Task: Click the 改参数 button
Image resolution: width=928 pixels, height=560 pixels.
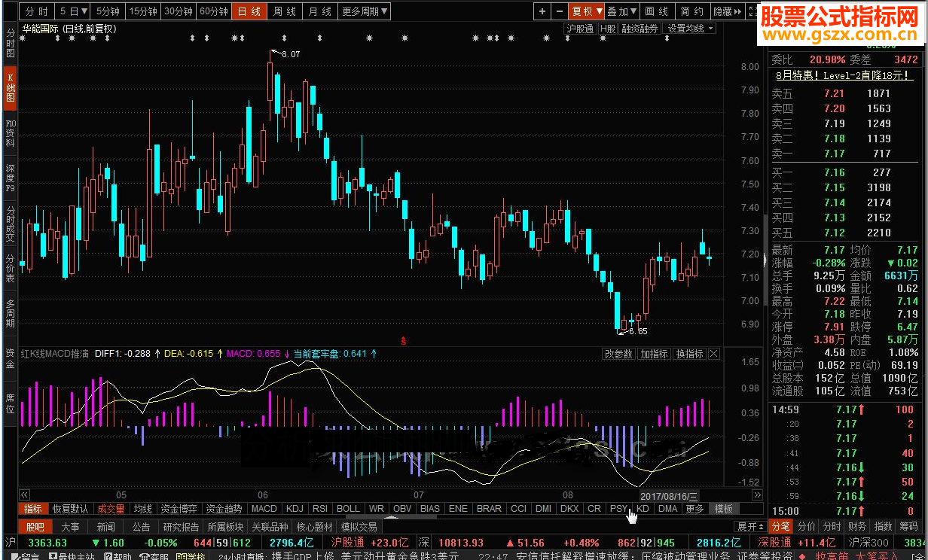Action: [618, 353]
